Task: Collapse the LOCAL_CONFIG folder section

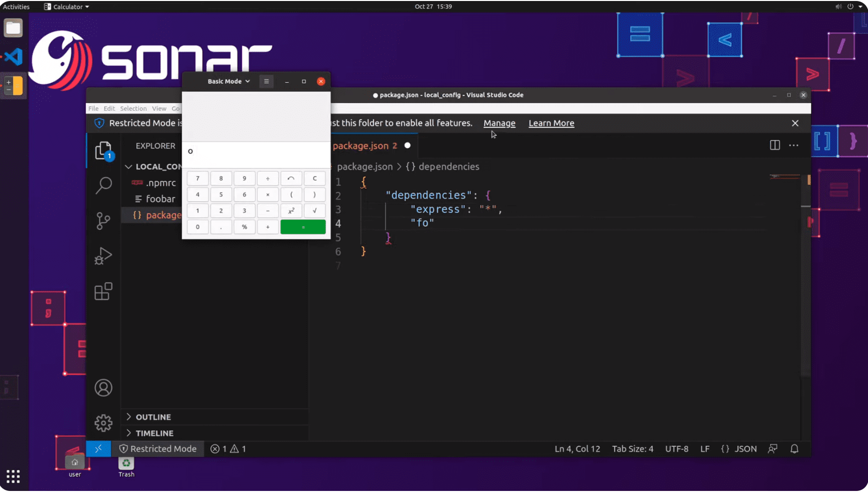Action: [153, 166]
